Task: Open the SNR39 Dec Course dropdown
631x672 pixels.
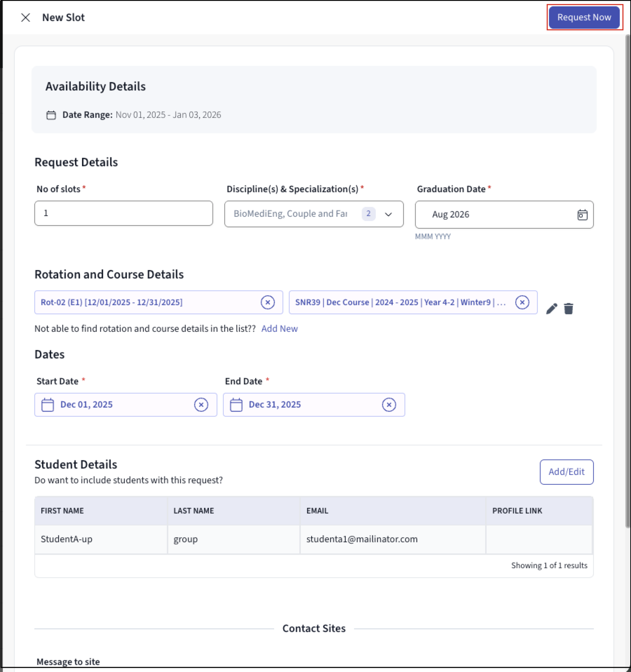Action: (x=400, y=302)
